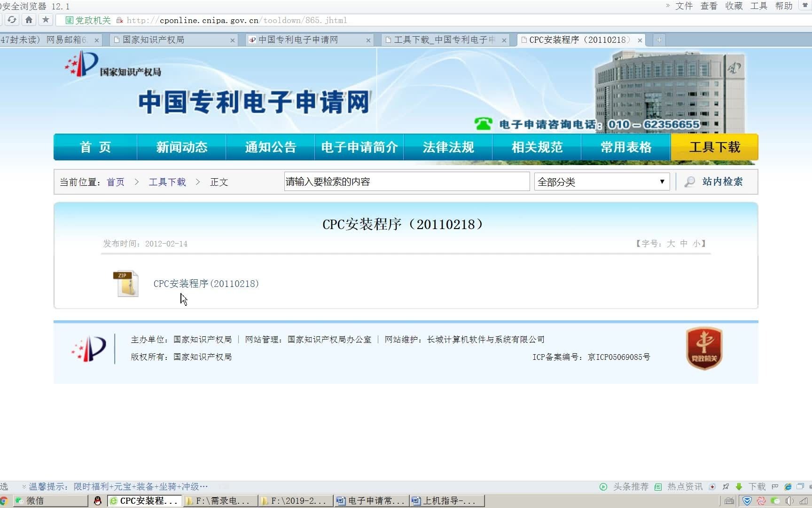Open the 电子申请常 Word document taskbar button
Screen dimensions: 812x508
pyautogui.click(x=371, y=501)
